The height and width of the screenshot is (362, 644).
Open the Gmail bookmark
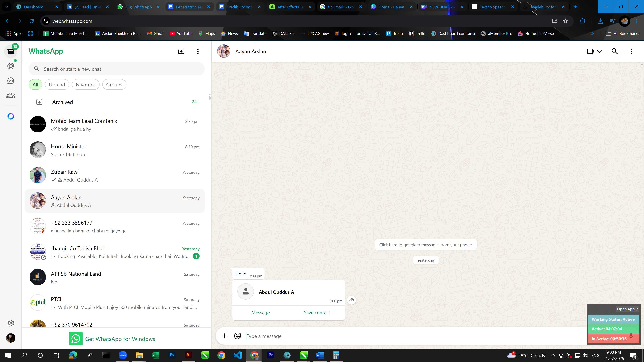155,34
